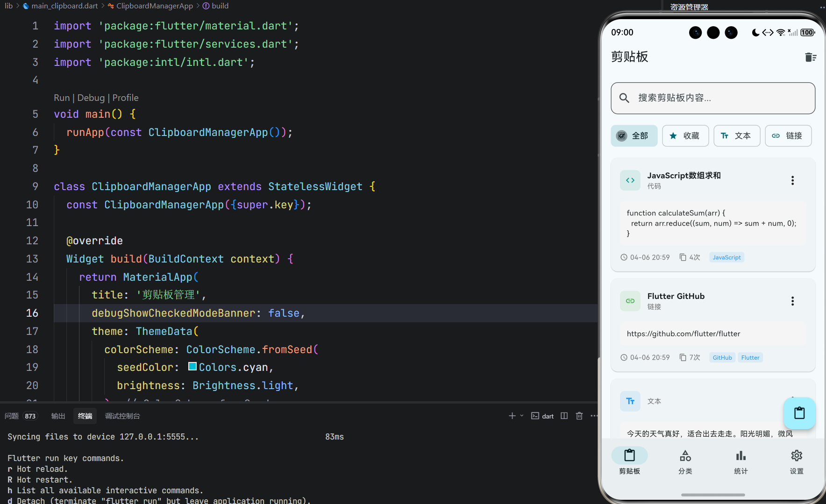Click the link icon on Flutter GitHub card
Viewport: 826px width, 504px height.
click(630, 301)
